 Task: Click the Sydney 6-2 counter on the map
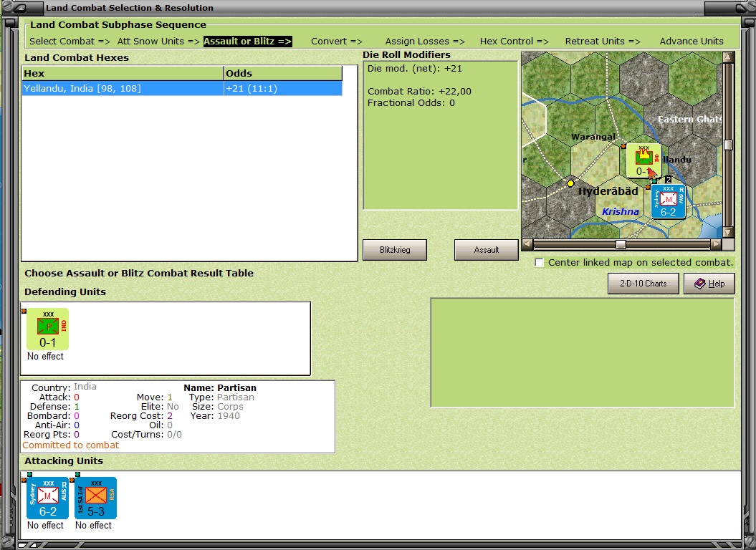669,201
